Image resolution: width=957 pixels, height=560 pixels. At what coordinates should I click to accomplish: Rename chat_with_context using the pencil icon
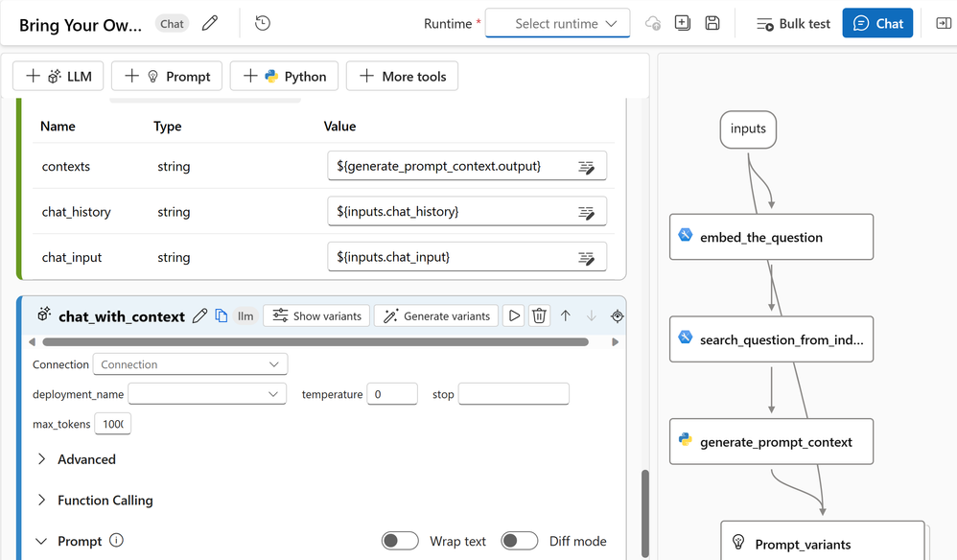(x=199, y=315)
